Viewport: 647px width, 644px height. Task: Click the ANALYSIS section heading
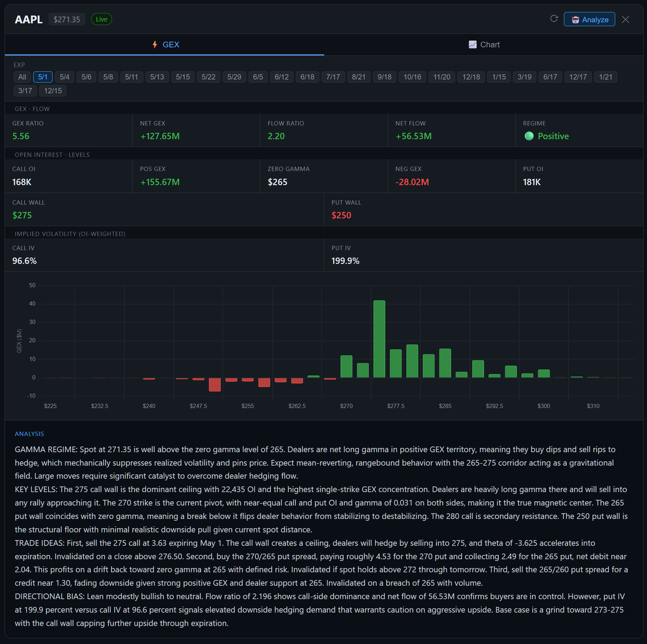pyautogui.click(x=30, y=434)
